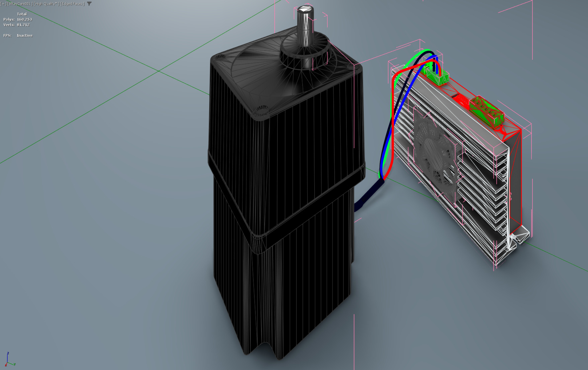Click the Polys: 160.253 statistic
Viewport: 588px width, 370px height.
18,19
